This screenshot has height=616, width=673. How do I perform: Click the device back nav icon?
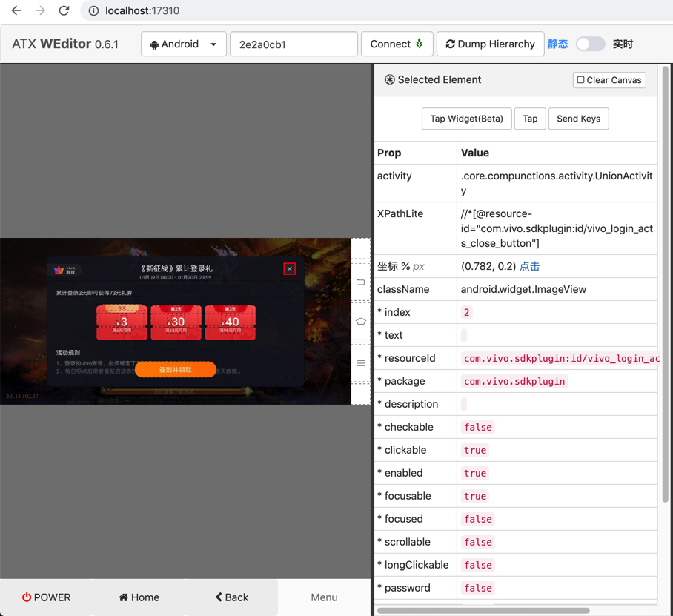click(361, 282)
